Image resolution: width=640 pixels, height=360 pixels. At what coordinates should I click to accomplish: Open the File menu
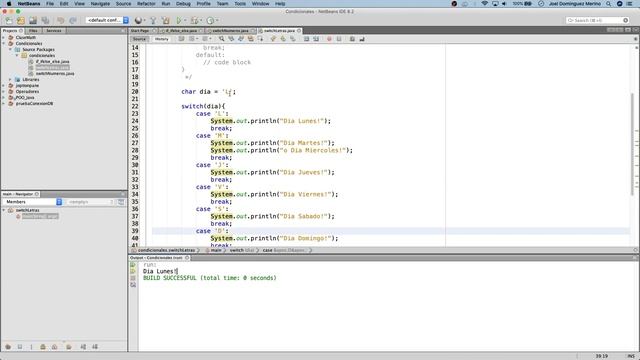(50, 4)
